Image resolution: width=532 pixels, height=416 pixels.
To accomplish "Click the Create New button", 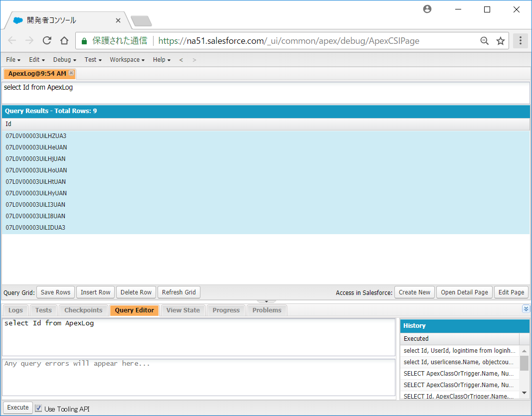I will pos(414,292).
